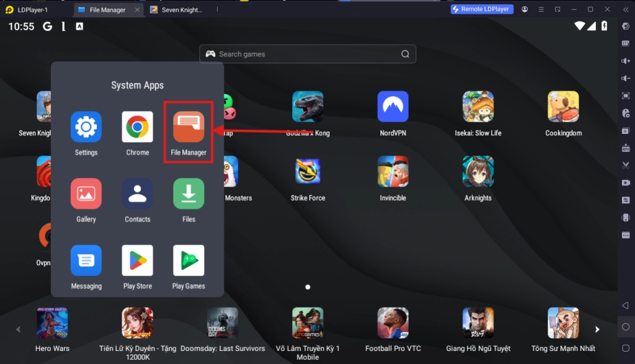Open the Files app with download arrow
The width and height of the screenshot is (635, 364).
[189, 193]
